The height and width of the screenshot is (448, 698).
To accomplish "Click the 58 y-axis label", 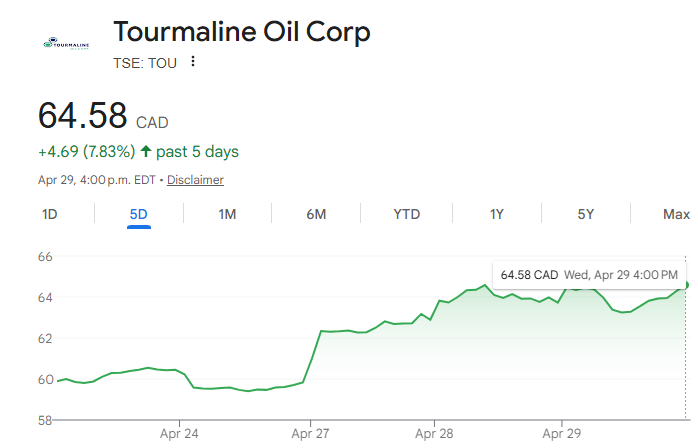I will coord(45,420).
